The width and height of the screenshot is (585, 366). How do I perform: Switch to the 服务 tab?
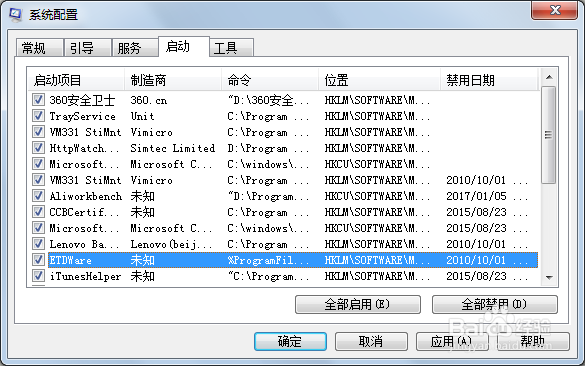[x=135, y=48]
